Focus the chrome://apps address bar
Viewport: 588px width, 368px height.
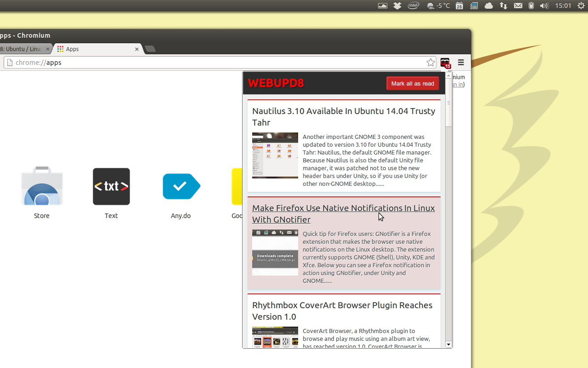pos(220,63)
